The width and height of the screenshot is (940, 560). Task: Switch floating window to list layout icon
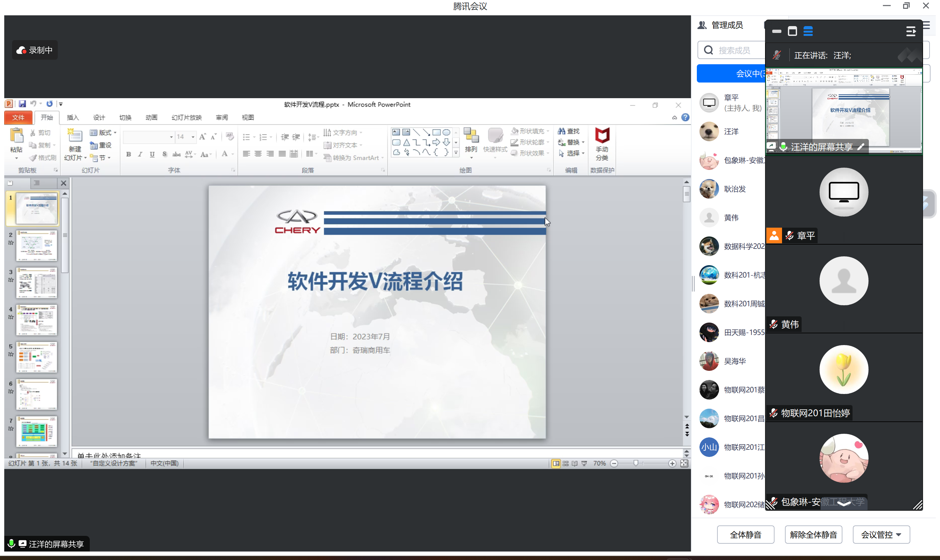click(x=808, y=31)
